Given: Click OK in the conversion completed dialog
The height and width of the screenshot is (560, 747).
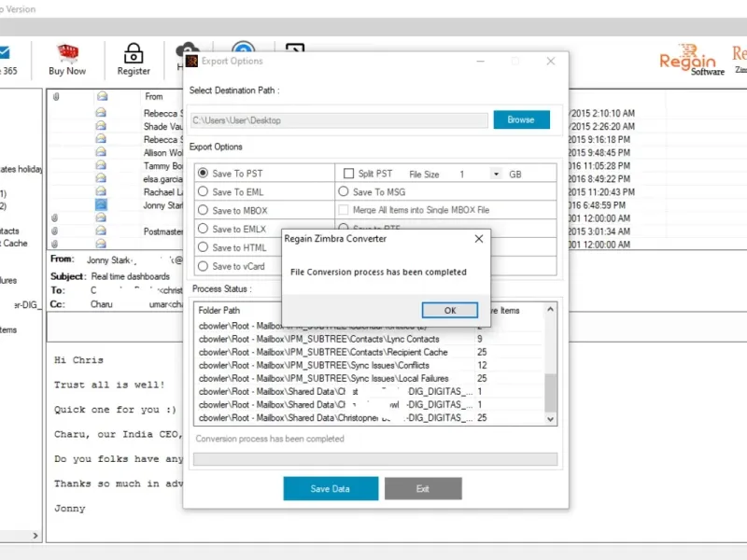Looking at the screenshot, I should [x=449, y=310].
